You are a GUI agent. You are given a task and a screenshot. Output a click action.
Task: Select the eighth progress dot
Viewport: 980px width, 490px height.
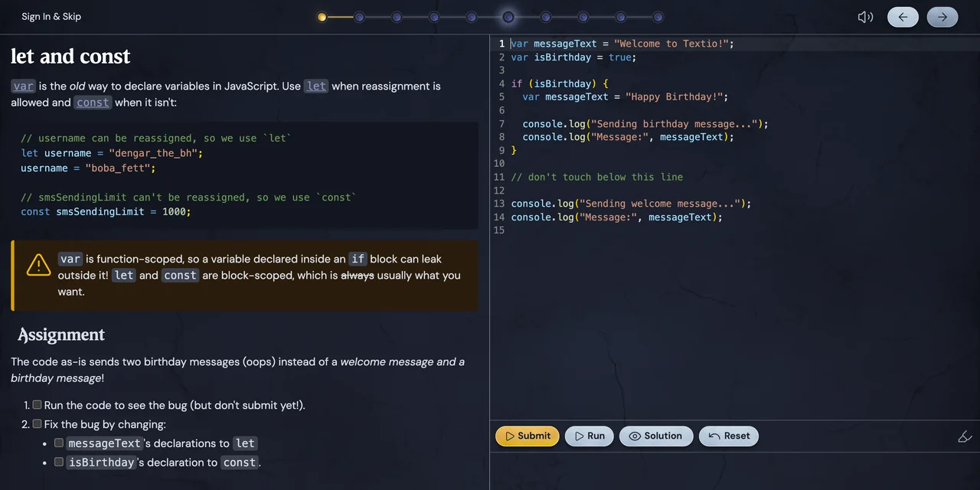[x=583, y=17]
